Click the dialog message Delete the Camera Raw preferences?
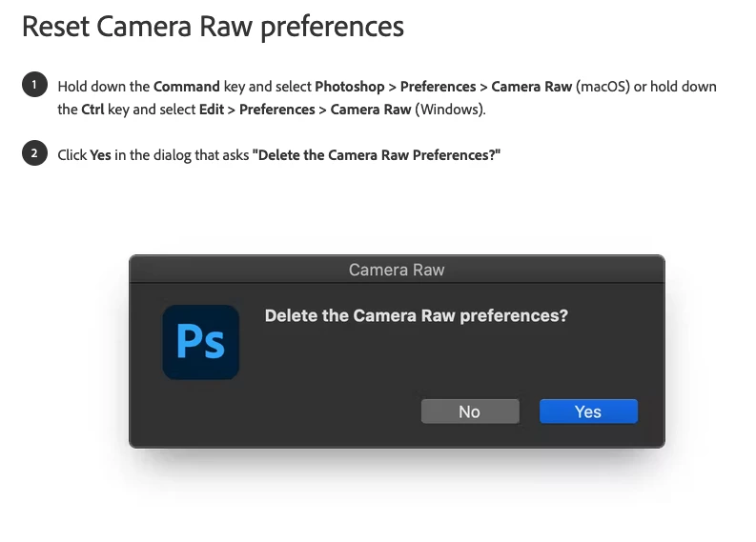This screenshot has width=756, height=542. (416, 315)
